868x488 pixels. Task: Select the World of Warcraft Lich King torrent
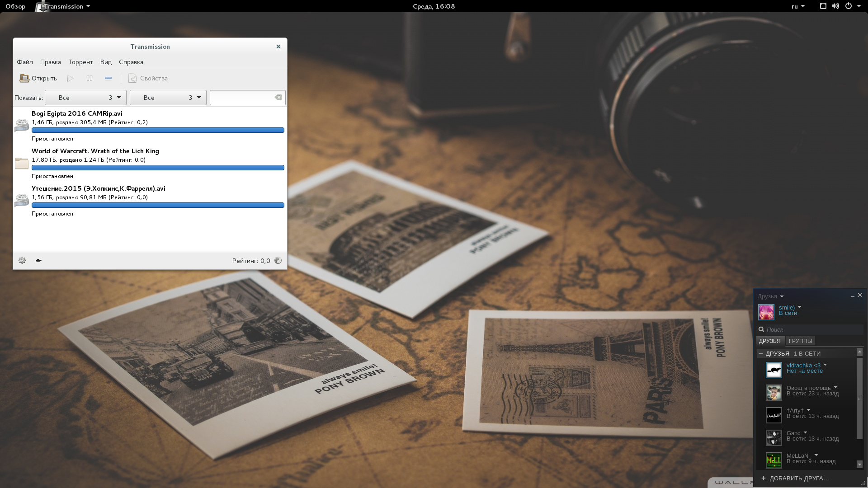point(150,163)
